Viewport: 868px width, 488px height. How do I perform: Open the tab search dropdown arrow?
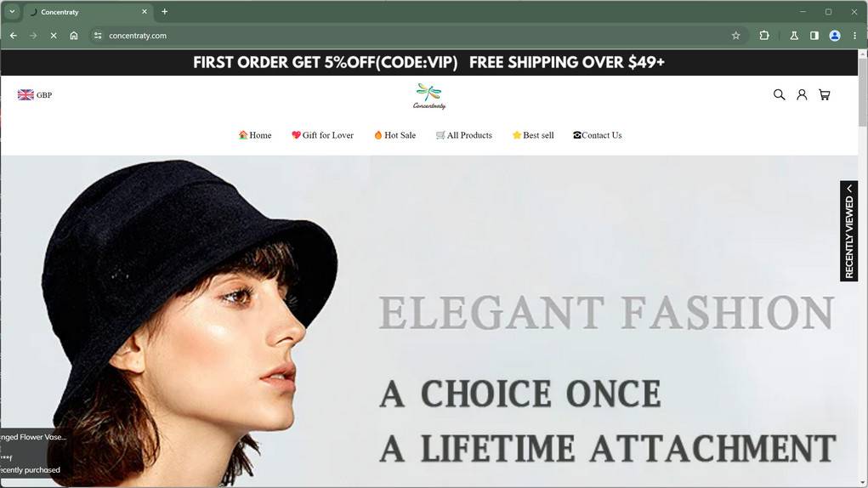[x=12, y=12]
